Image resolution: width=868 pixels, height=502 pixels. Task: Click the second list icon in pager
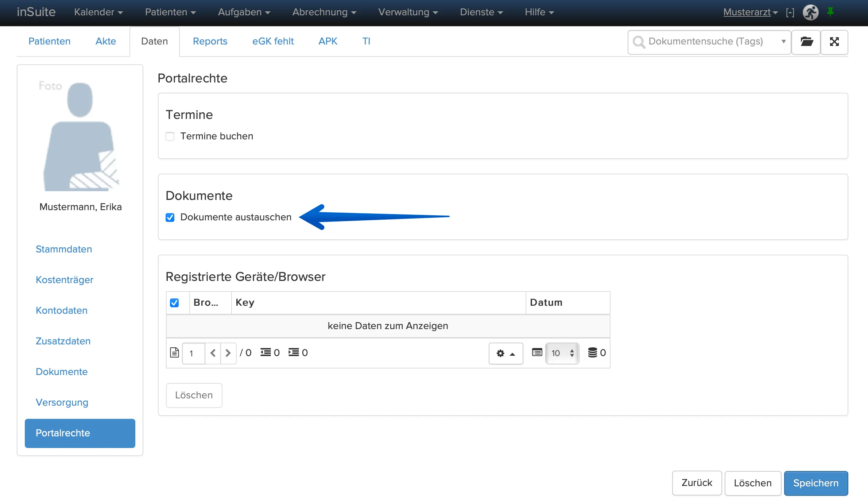294,352
